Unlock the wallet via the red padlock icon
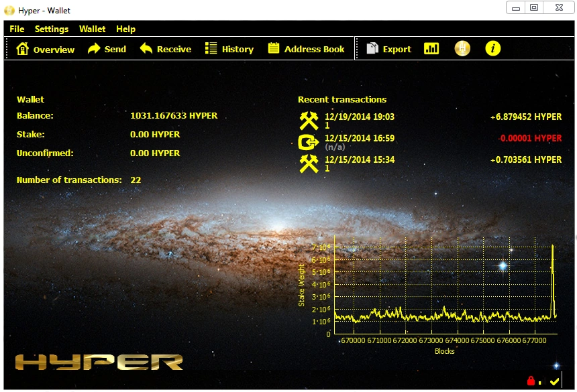The image size is (577, 392). point(531,380)
